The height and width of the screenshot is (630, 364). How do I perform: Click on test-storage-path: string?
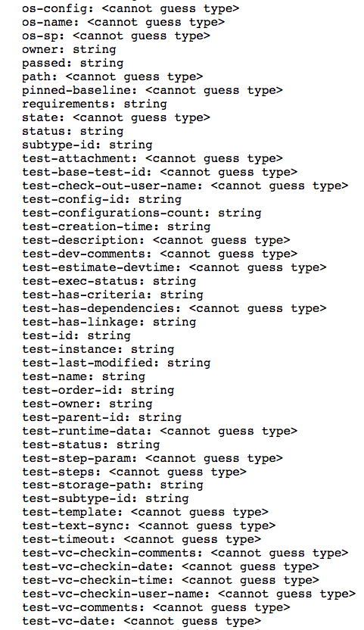tap(113, 485)
